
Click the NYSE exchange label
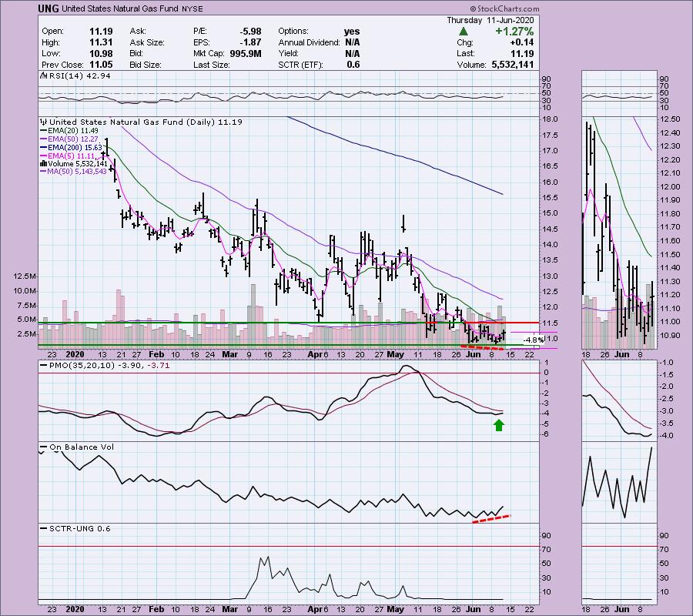[x=192, y=8]
